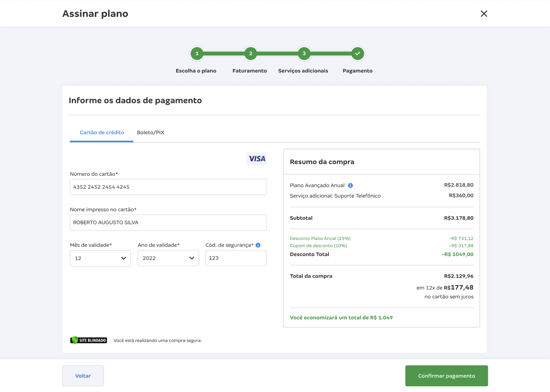This screenshot has width=550, height=392.
Task: Click the Pagamento step label
Action: click(358, 71)
